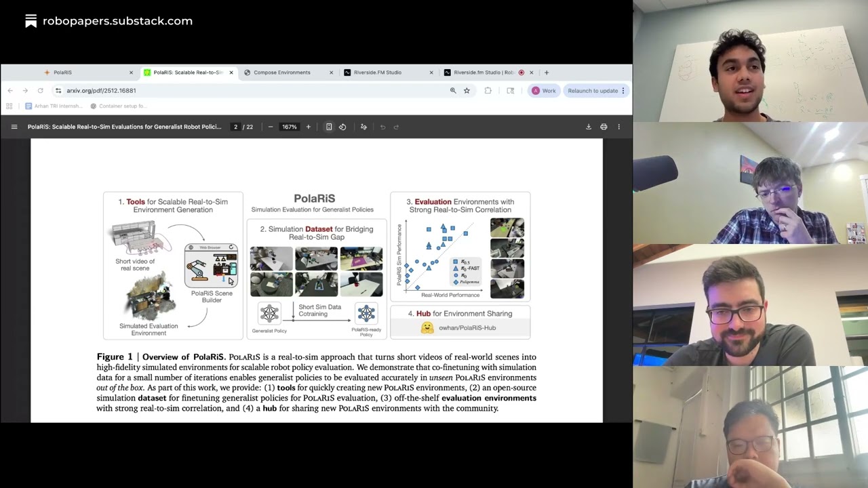Screen dimensions: 868x488
Task: Open the apps grid in bookmarks bar
Action: pyautogui.click(x=9, y=106)
